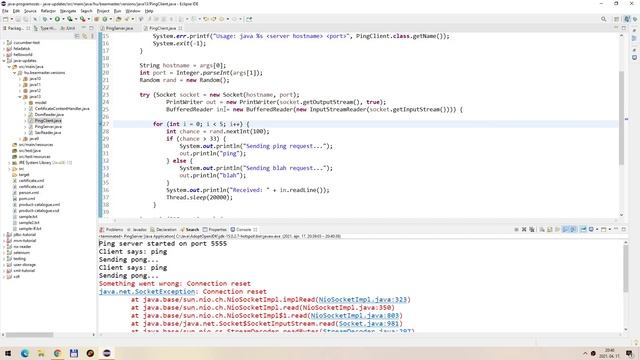The height and width of the screenshot is (360, 640).
Task: Switch to the Properties tab
Action: click(215, 229)
